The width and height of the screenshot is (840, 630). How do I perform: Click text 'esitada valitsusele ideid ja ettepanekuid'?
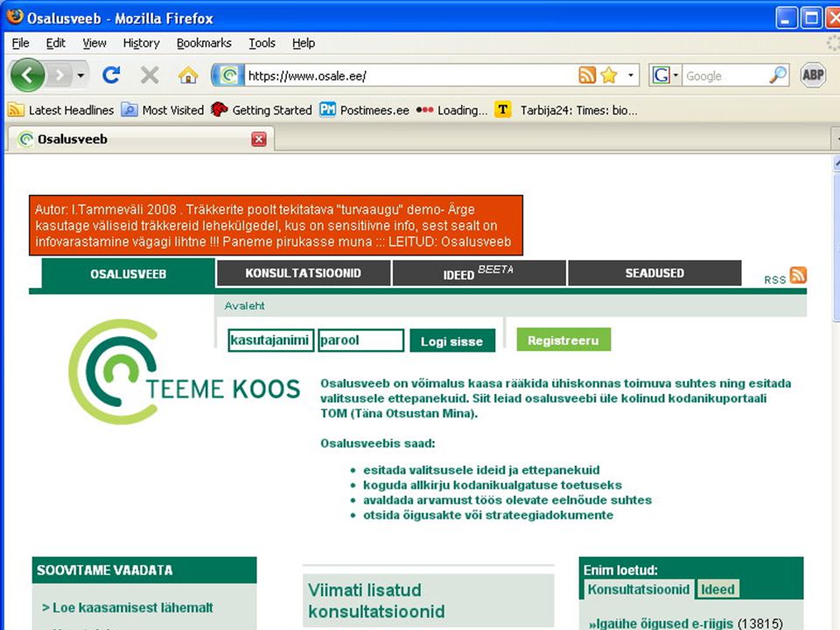point(481,470)
